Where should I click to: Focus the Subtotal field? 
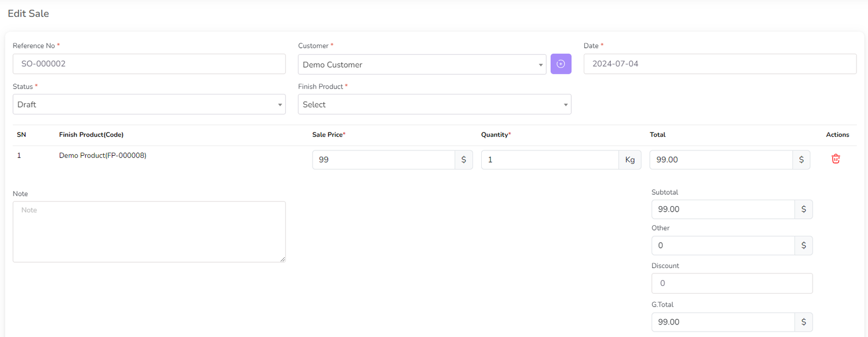coord(723,209)
